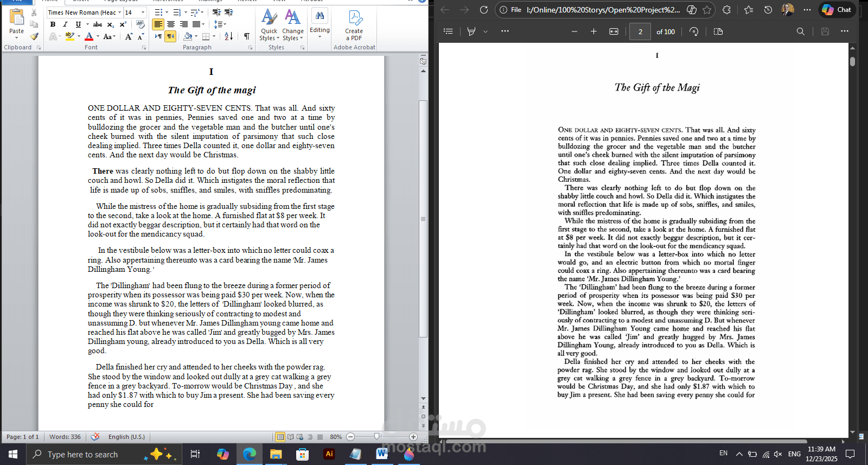Open Edge extensions puzzle icon

727,10
